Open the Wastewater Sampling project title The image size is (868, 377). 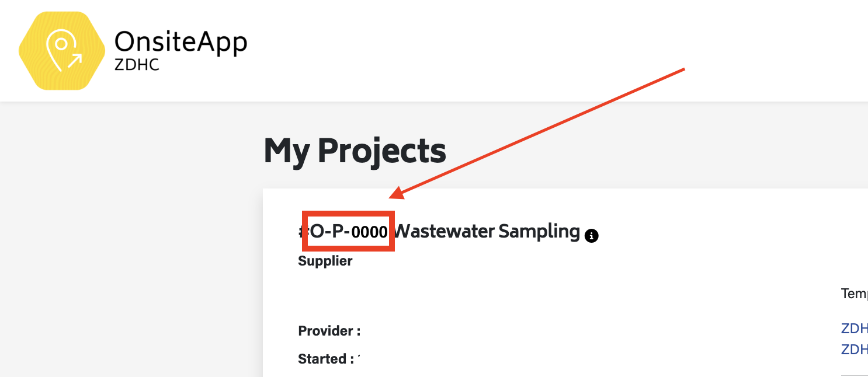click(487, 232)
